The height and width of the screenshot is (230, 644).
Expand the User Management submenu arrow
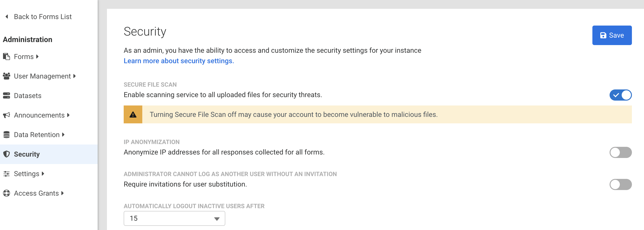[74, 76]
